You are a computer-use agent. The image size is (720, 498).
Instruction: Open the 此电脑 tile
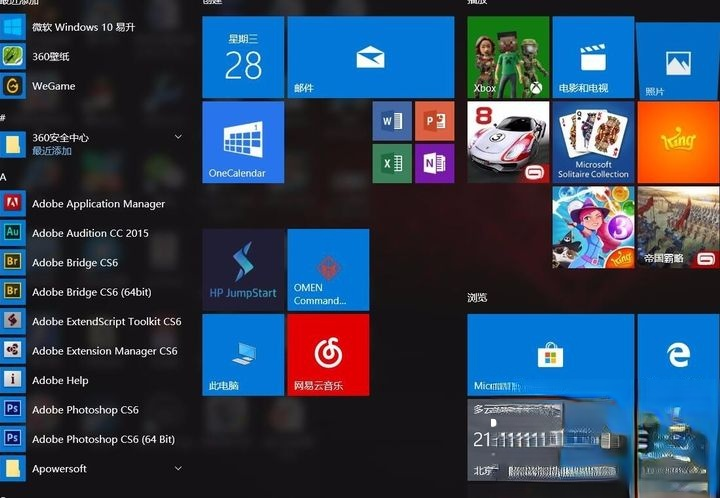click(243, 355)
